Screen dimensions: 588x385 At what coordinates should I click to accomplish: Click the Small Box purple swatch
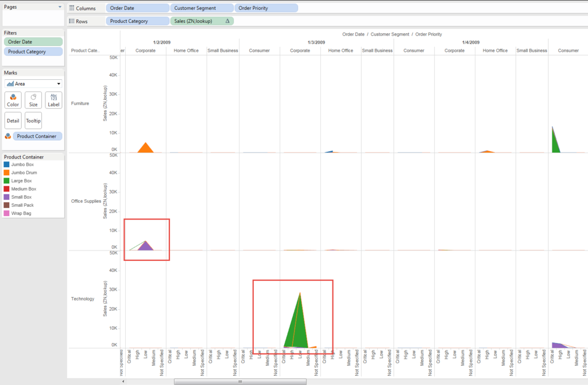point(6,197)
